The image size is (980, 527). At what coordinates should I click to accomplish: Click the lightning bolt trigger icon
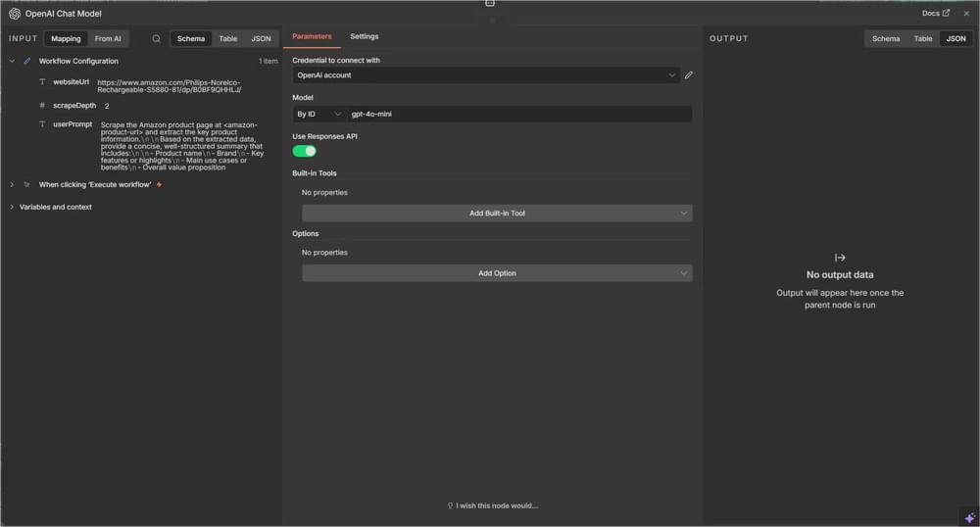159,184
